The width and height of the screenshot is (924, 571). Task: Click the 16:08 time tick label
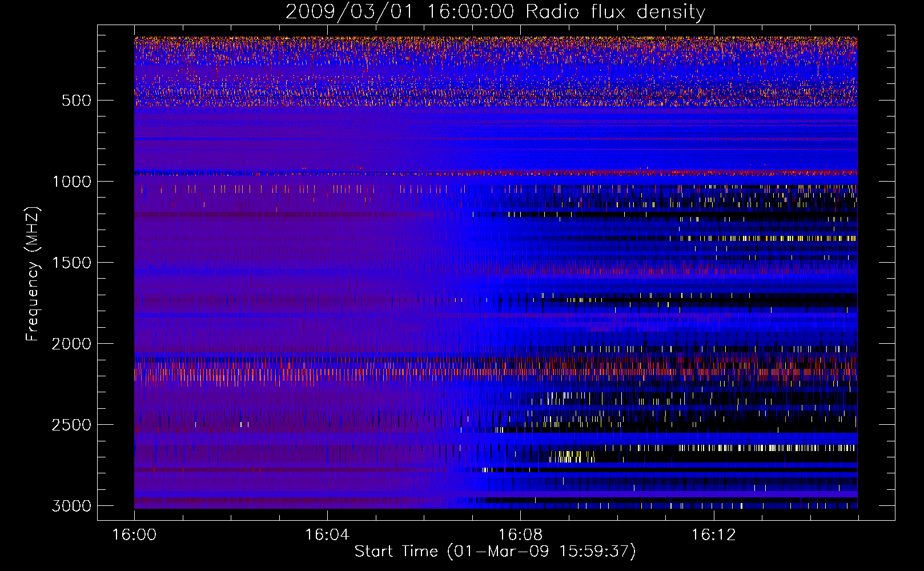point(520,535)
